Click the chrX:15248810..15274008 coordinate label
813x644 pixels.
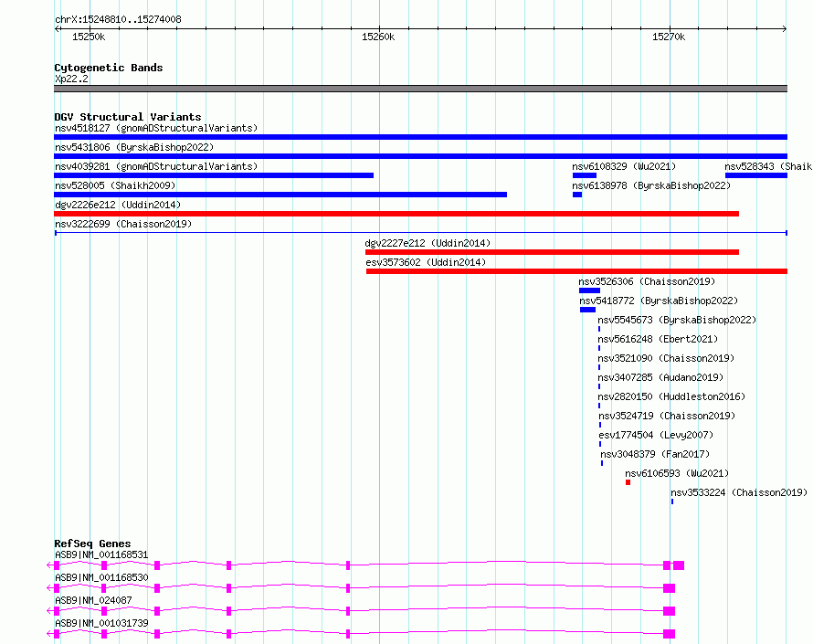118,20
